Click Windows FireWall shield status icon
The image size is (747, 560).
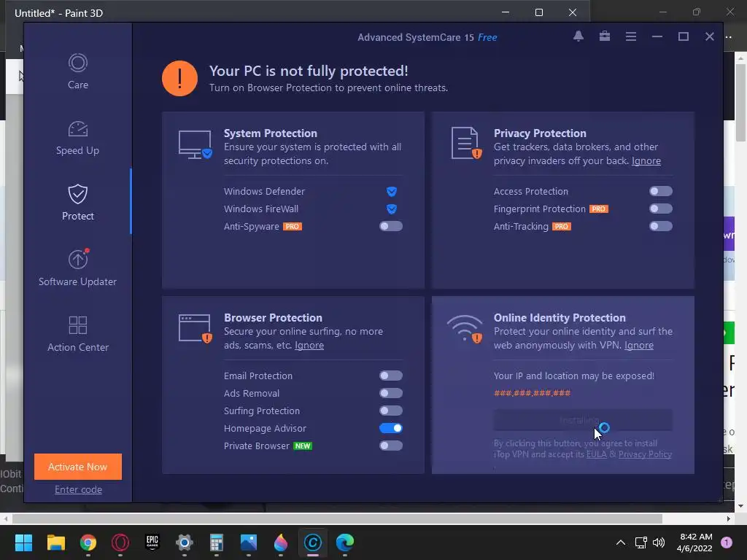pos(392,209)
